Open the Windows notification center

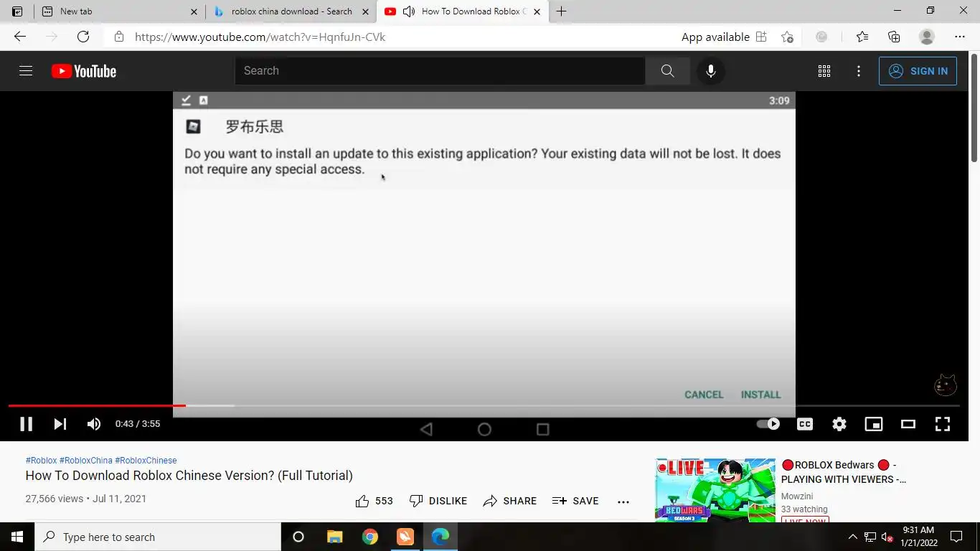[x=956, y=537]
